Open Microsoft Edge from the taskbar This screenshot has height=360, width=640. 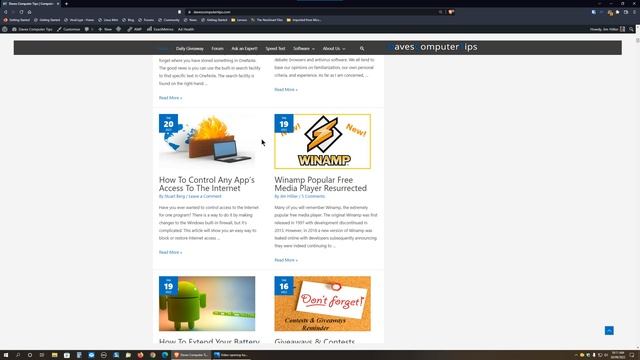tap(165, 355)
